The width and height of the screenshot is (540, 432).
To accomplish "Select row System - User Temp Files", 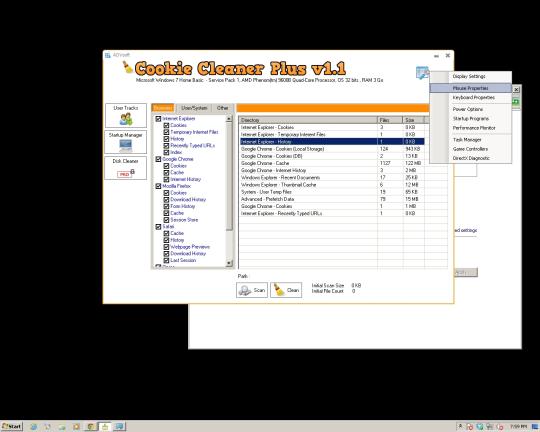I will (332, 192).
